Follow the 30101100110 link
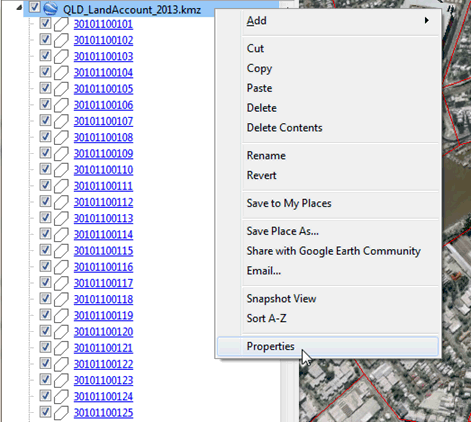 [103, 170]
